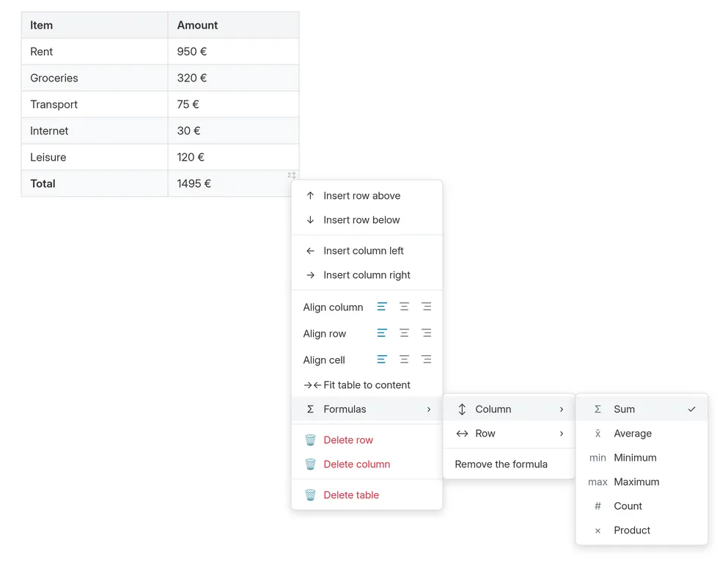Align row to the center
728x562 pixels.
point(404,333)
